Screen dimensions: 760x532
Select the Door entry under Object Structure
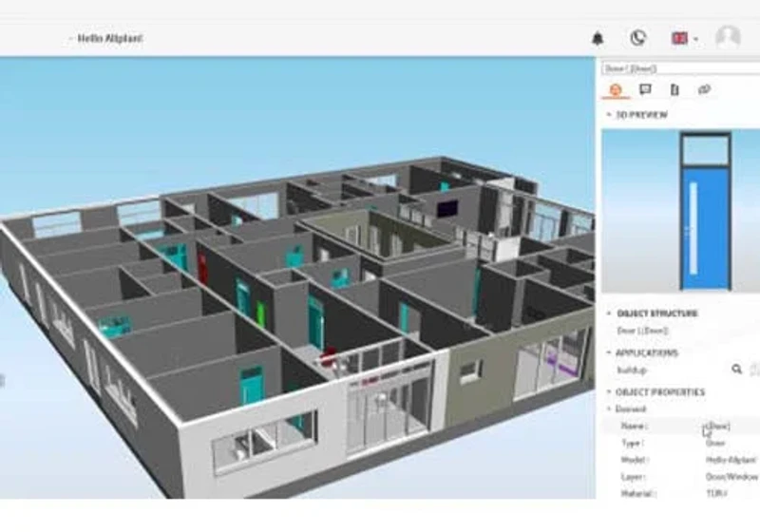tap(643, 331)
